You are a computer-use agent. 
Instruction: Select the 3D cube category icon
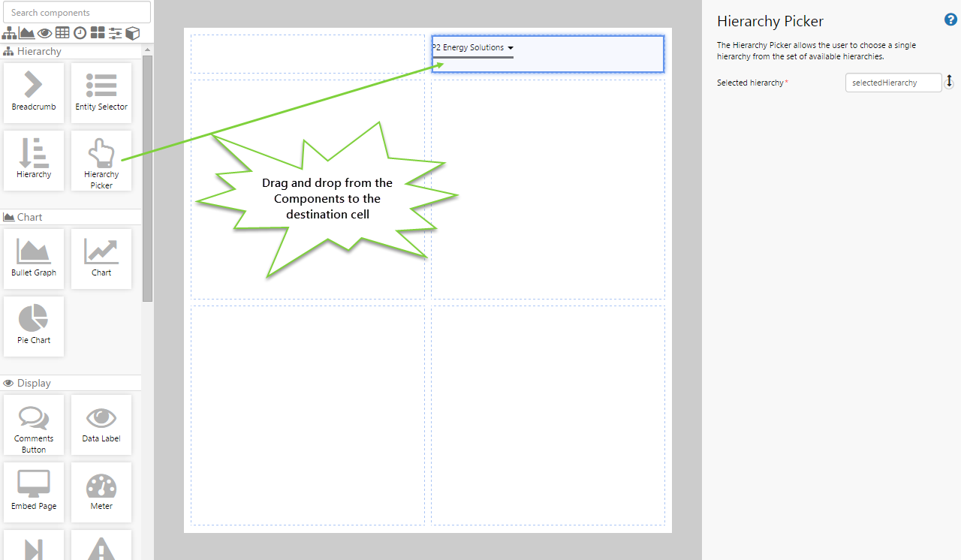coord(133,33)
